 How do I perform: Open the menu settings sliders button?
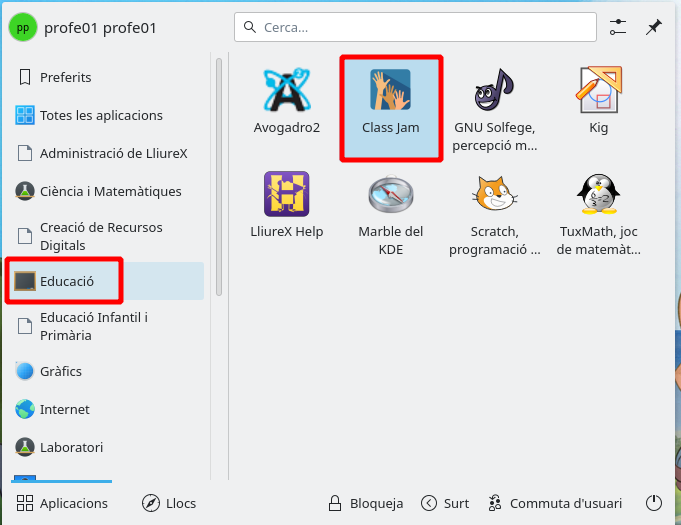pyautogui.click(x=618, y=27)
